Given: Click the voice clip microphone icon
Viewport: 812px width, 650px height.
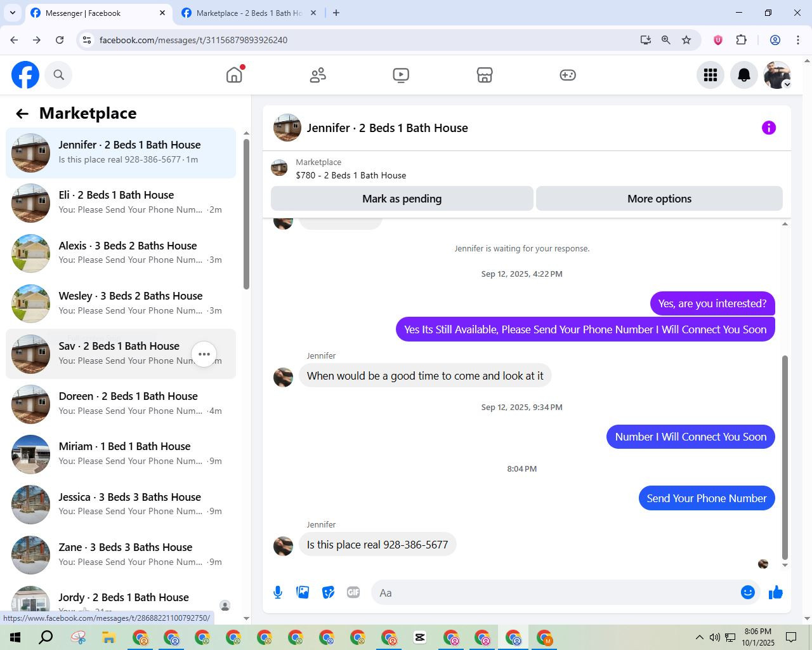Looking at the screenshot, I should point(278,592).
